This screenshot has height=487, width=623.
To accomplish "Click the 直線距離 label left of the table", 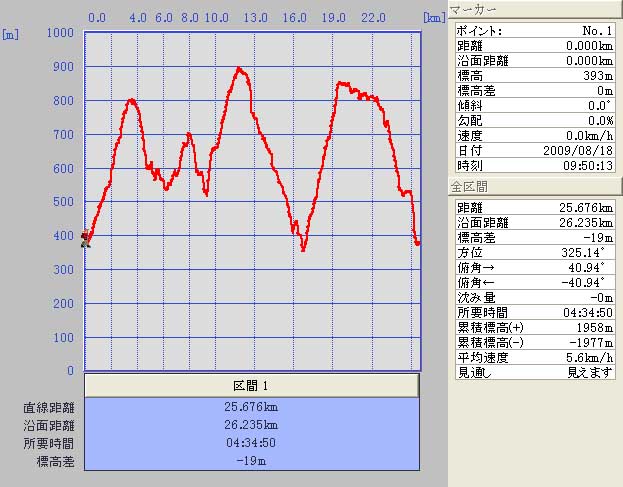I will (x=49, y=408).
